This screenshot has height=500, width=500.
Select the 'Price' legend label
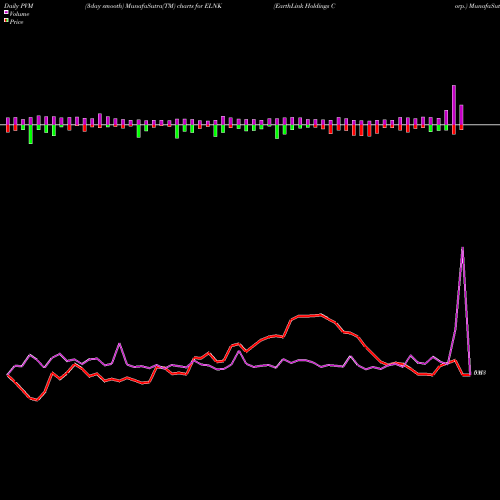[x=16, y=22]
